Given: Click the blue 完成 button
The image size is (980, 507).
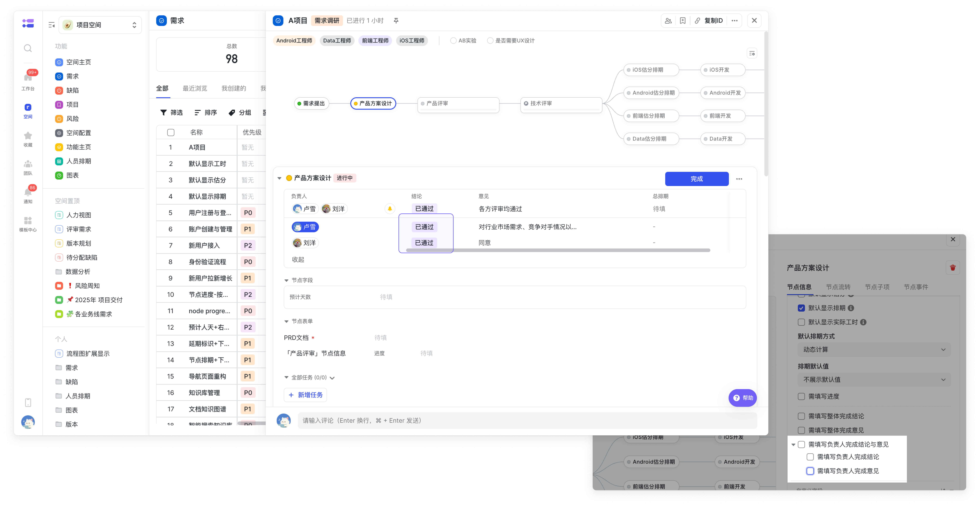Looking at the screenshot, I should [x=697, y=179].
